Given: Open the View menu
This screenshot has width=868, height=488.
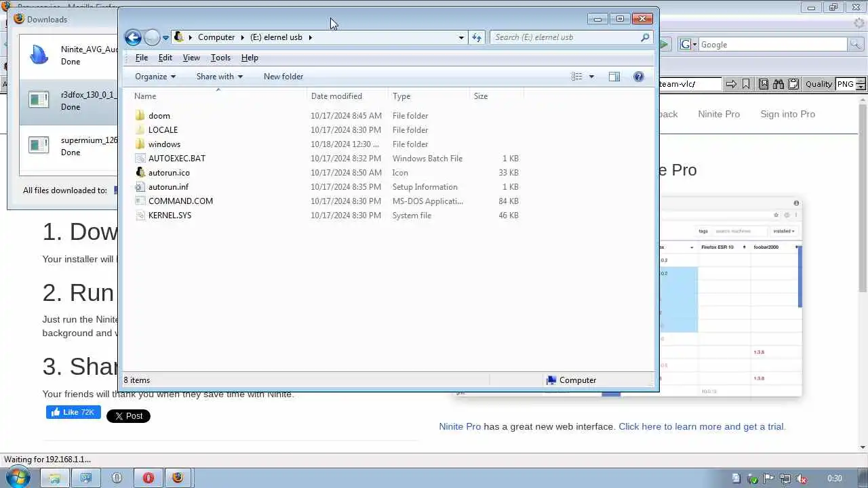Looking at the screenshot, I should click(191, 58).
